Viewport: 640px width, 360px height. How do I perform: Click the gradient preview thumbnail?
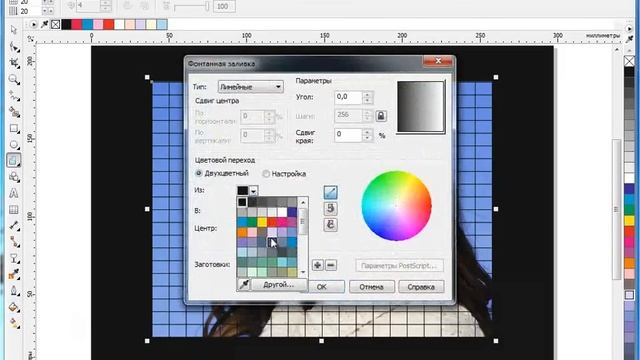point(421,107)
